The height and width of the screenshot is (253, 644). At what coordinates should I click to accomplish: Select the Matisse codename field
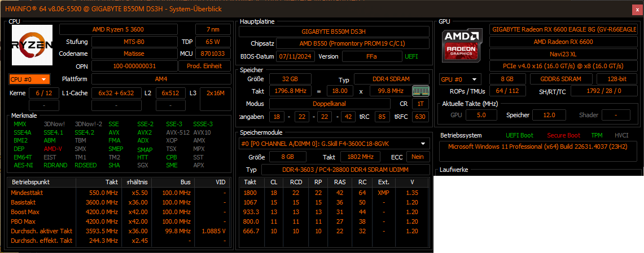[x=134, y=54]
